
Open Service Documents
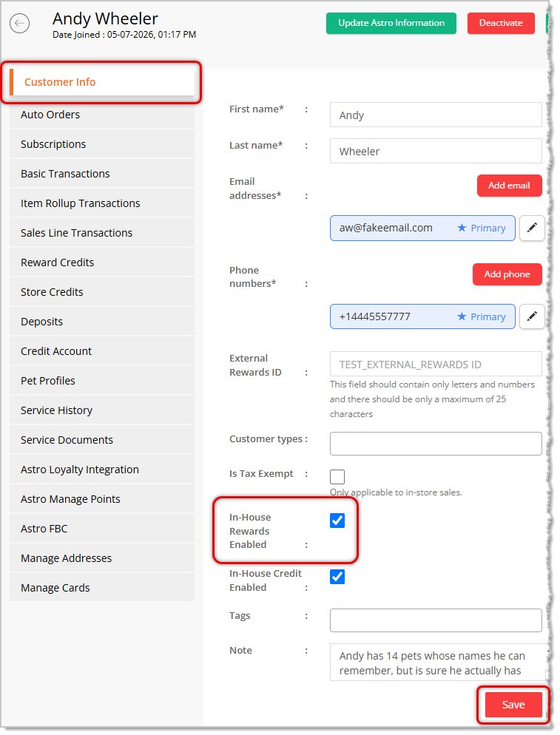click(x=102, y=440)
